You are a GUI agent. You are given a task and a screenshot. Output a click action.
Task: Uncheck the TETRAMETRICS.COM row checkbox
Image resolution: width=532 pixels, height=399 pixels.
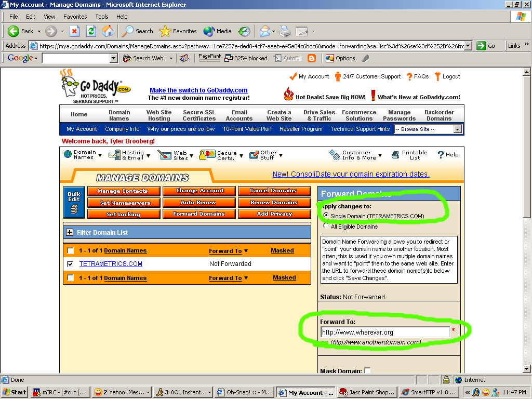pos(70,264)
